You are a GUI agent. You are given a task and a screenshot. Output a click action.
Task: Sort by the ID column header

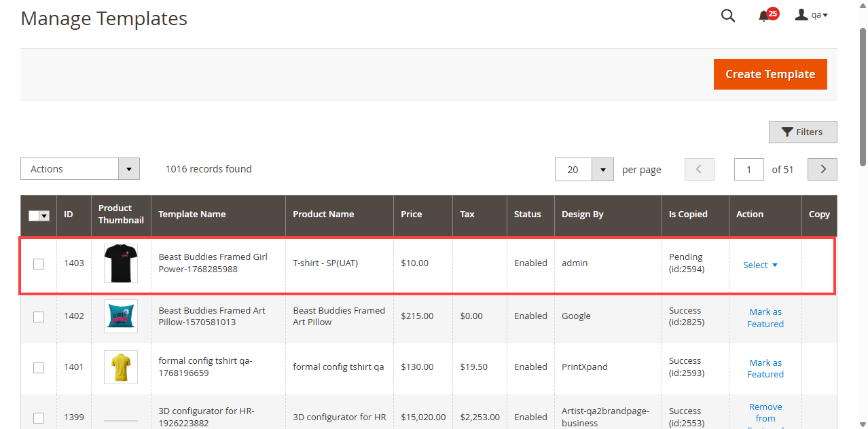tap(69, 214)
